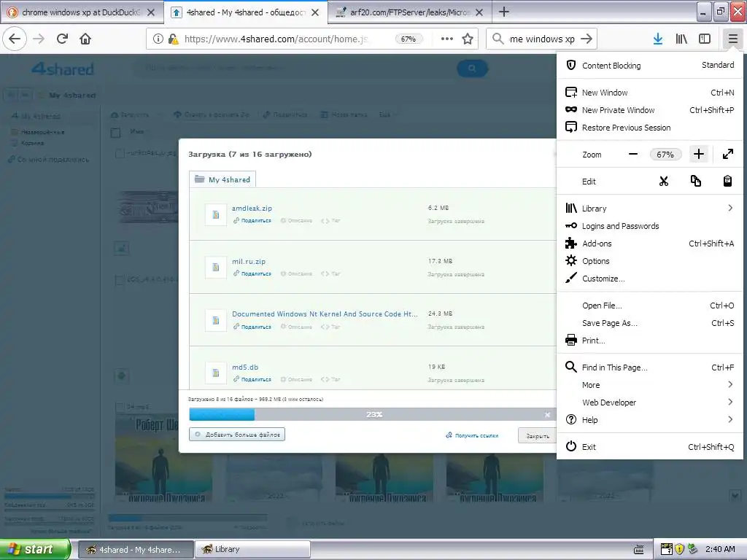Toggle the sidebar toolbar icon
747x560 pixels.
[705, 39]
